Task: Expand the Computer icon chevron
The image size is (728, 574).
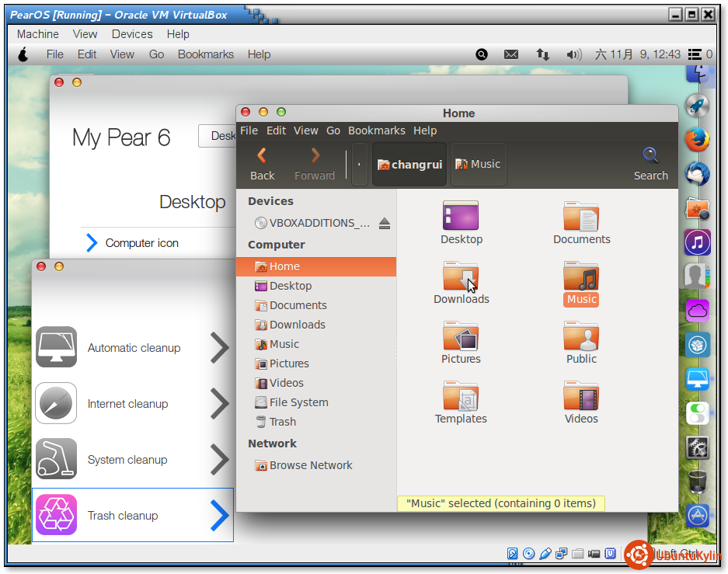Action: (92, 243)
